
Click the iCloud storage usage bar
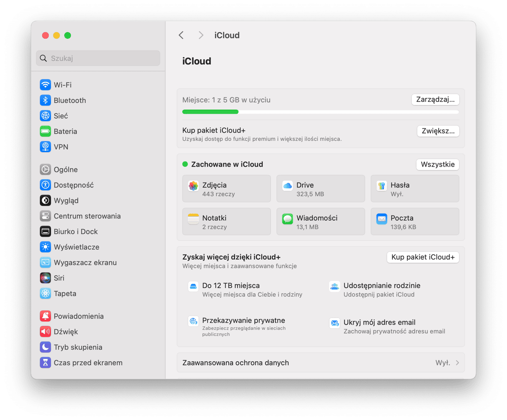(x=321, y=112)
